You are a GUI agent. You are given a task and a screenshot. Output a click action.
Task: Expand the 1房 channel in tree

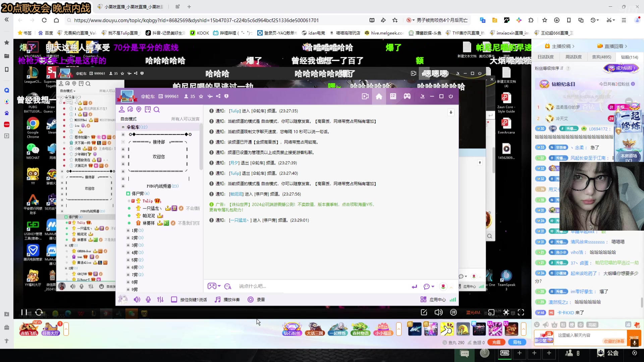tap(137, 231)
